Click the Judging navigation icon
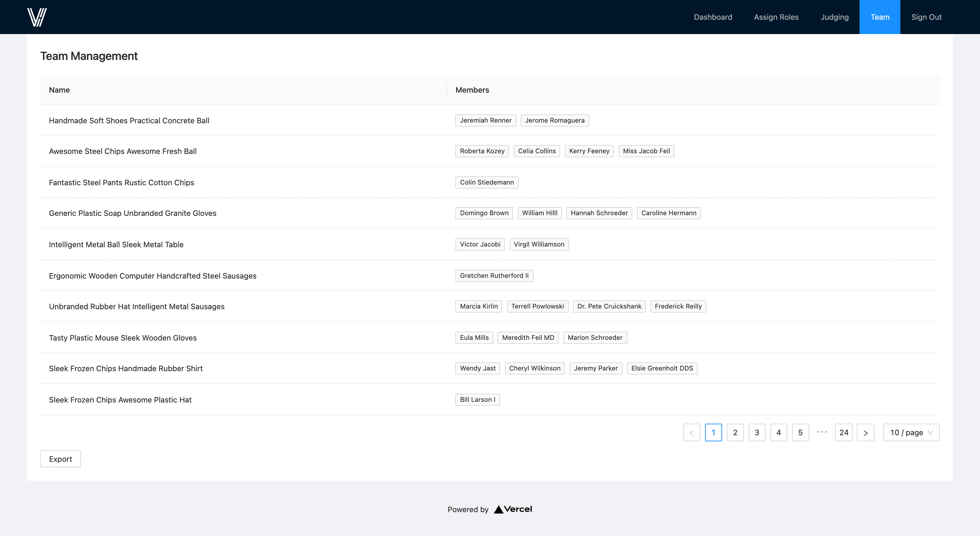 [x=834, y=16]
